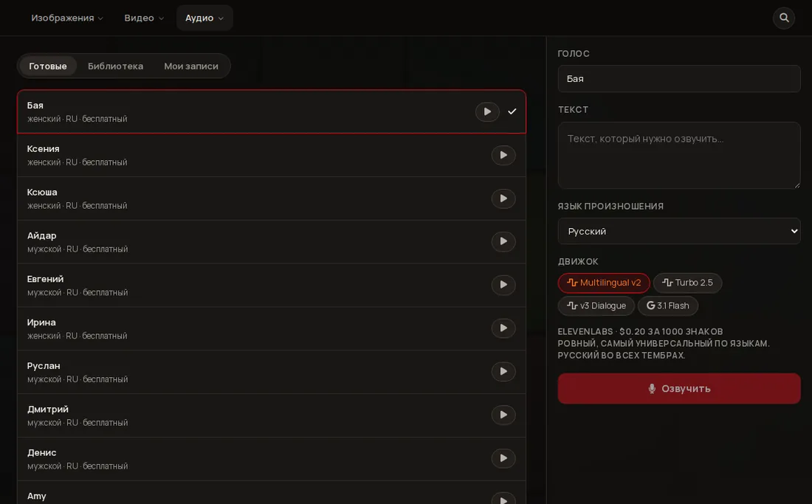Screen dimensions: 812x504
Task: Select the Turbo 2.5 engine
Action: 687,283
